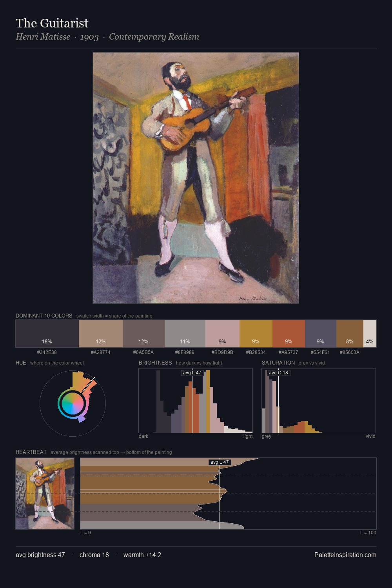Screen dimensions: 392x588
Task: Click the SATURATION section heading
Action: point(278,363)
